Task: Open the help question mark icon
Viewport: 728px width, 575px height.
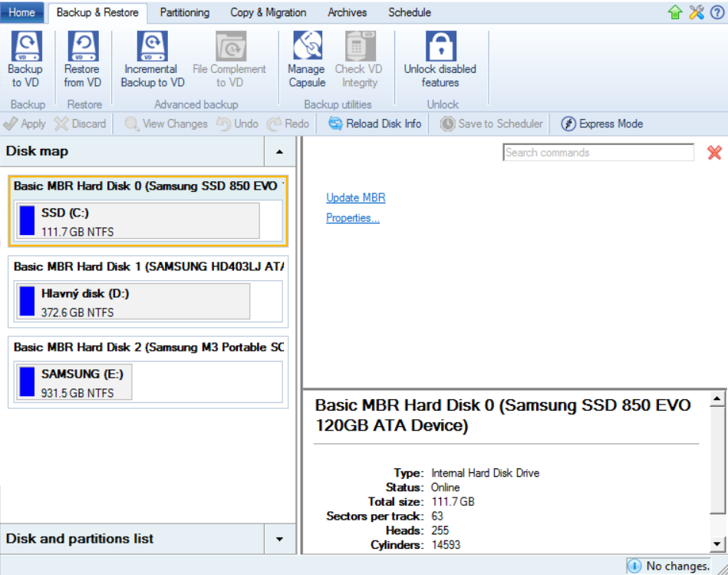Action: pos(717,12)
